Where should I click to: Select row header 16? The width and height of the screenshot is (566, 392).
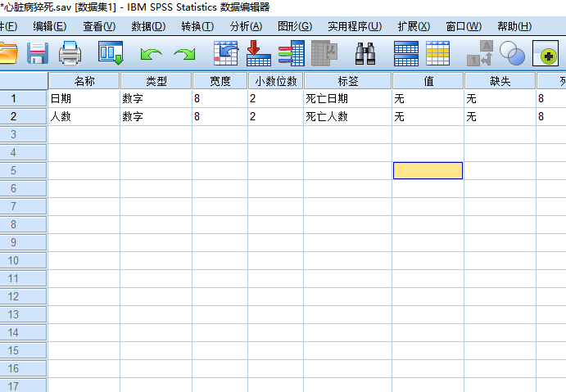[x=23, y=368]
